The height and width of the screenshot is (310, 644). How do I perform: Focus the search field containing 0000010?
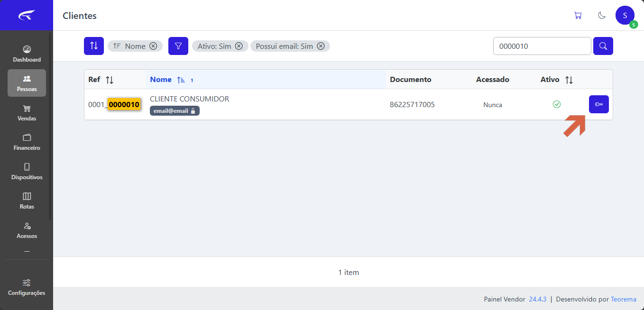click(x=542, y=46)
